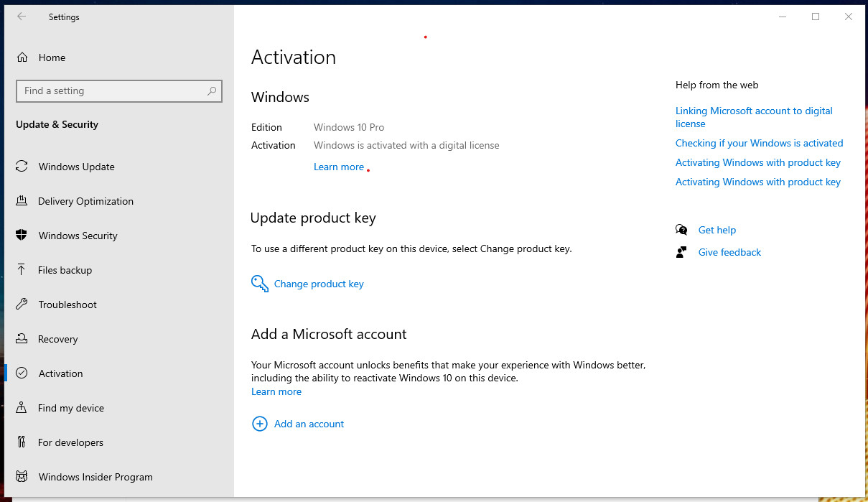Click the Edition label text
Screen dimensions: 868x502
tap(266, 127)
